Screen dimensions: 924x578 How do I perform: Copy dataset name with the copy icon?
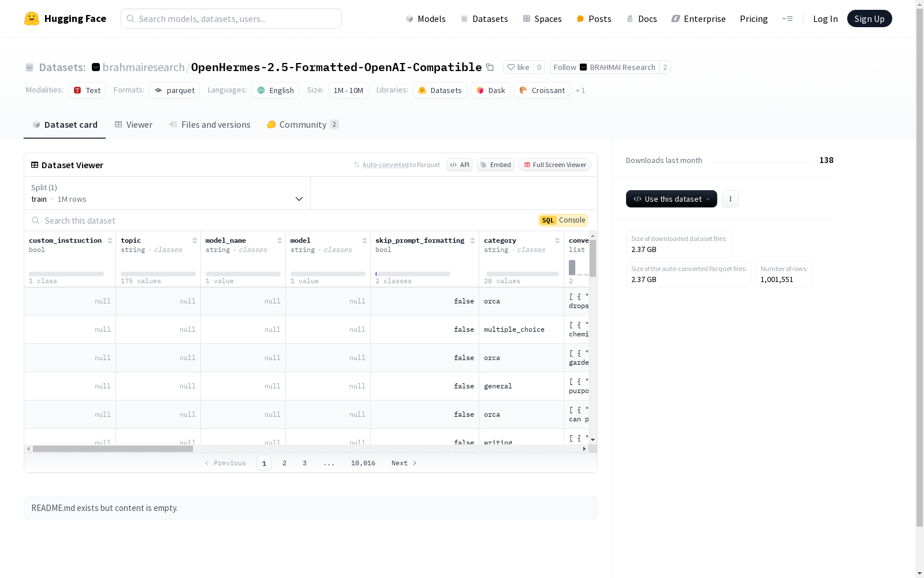click(490, 67)
